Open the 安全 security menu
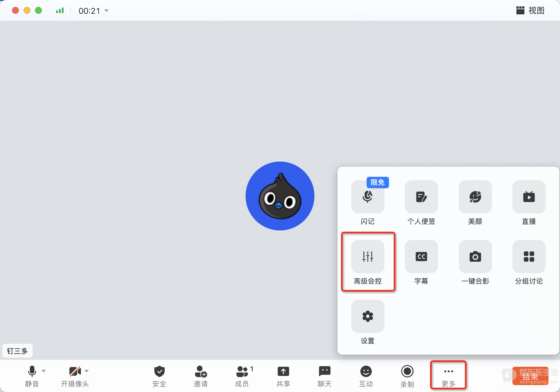 [159, 376]
